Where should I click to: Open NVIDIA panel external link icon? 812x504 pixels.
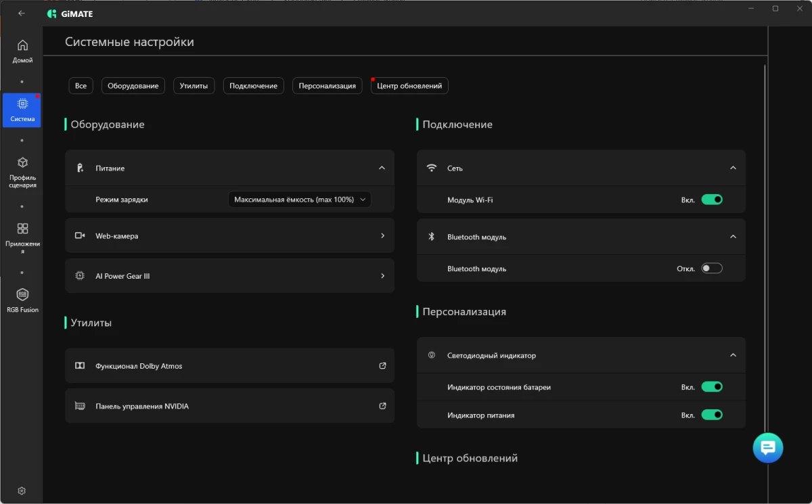click(382, 406)
